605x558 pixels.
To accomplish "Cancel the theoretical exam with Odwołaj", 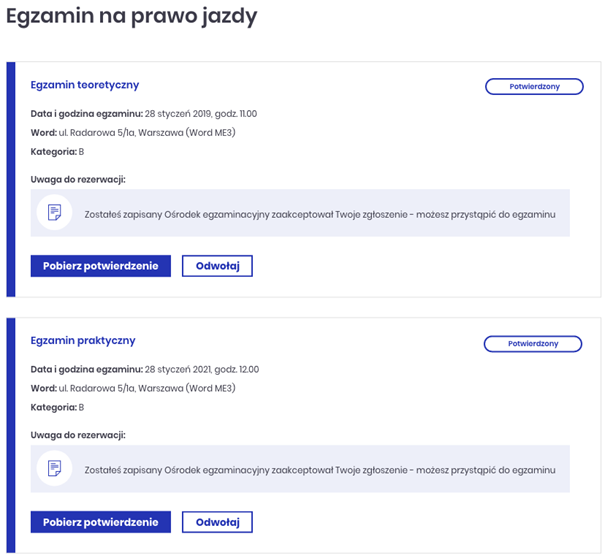I will 217,266.
